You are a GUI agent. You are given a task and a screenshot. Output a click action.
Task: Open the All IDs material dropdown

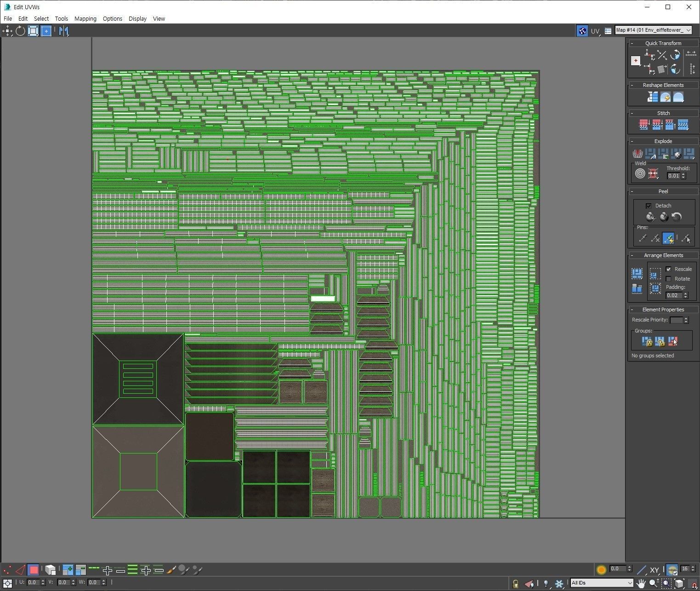[x=602, y=583]
